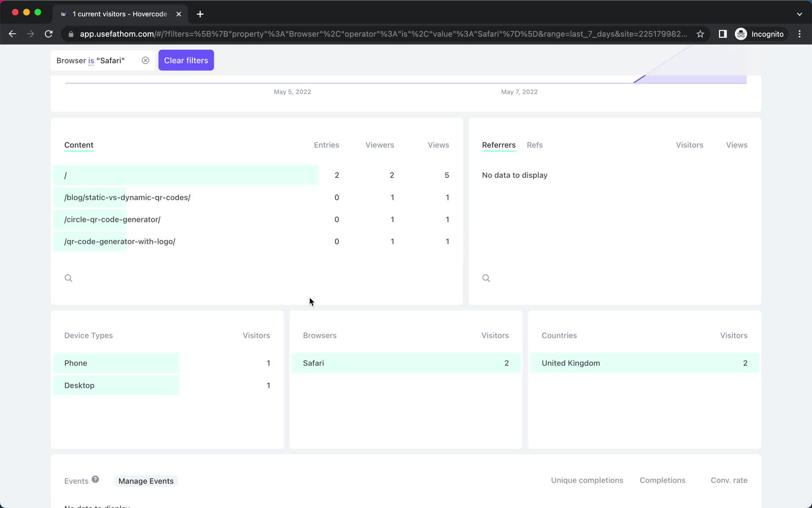This screenshot has width=812, height=508.
Task: Click the Fathom logo favicon in tab
Action: click(63, 14)
